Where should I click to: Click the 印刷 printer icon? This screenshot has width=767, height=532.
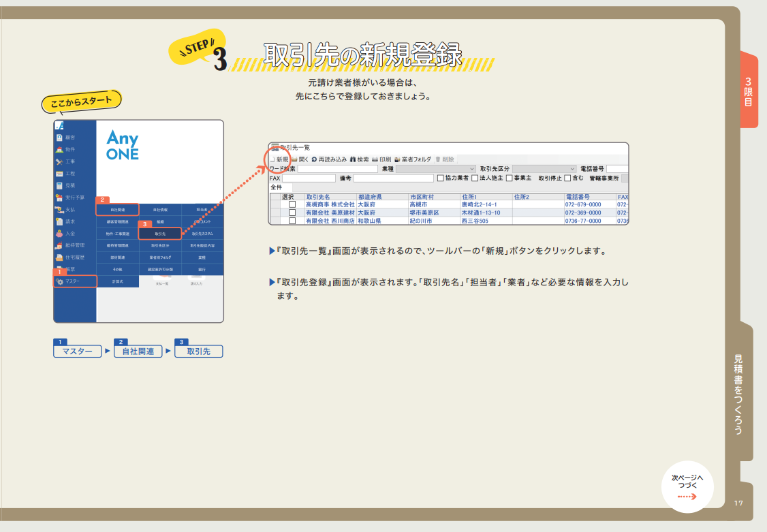tap(375, 159)
